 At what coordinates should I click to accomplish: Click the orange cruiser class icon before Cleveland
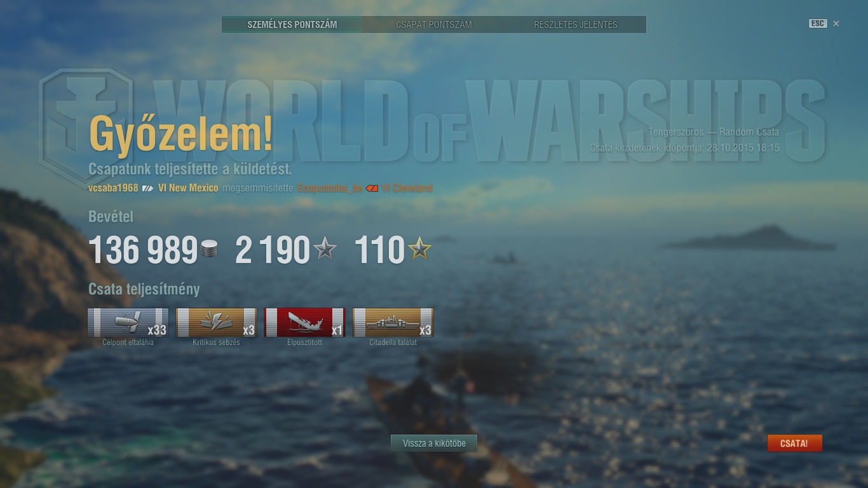[x=372, y=188]
